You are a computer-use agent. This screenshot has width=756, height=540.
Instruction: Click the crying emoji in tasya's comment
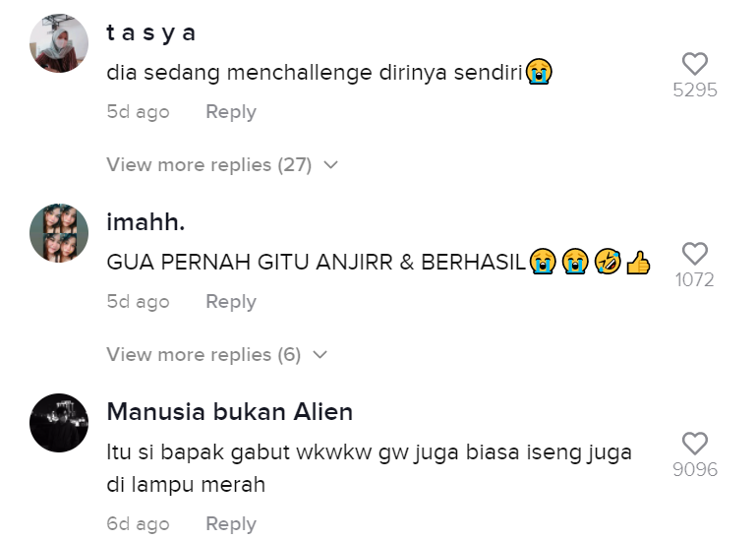[539, 72]
